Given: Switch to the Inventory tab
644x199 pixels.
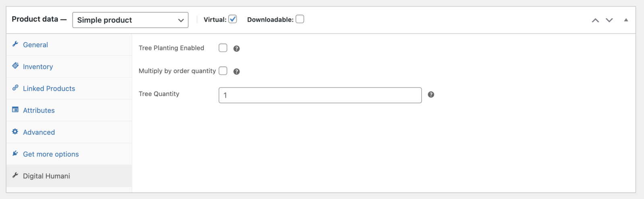Looking at the screenshot, I should coord(38,67).
